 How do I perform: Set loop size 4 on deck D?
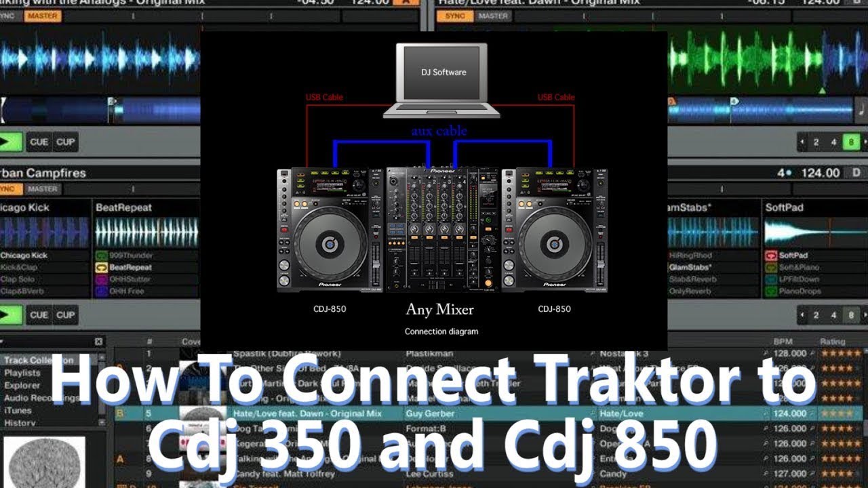[833, 315]
